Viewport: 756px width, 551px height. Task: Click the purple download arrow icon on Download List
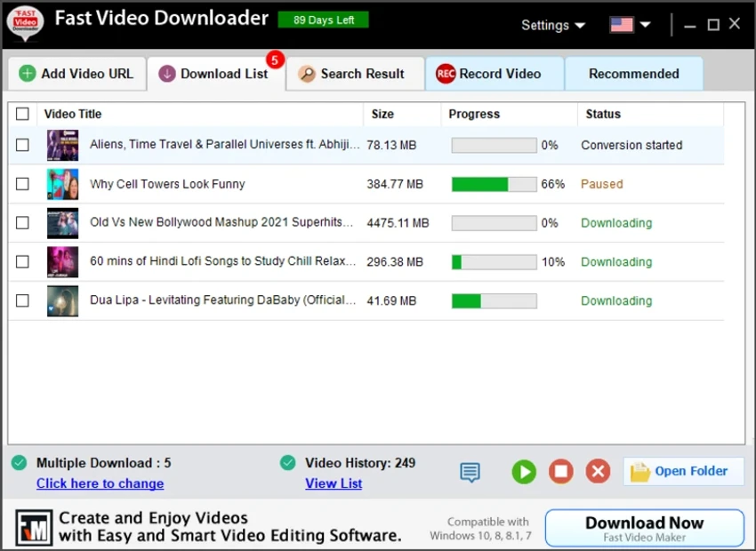(x=167, y=74)
